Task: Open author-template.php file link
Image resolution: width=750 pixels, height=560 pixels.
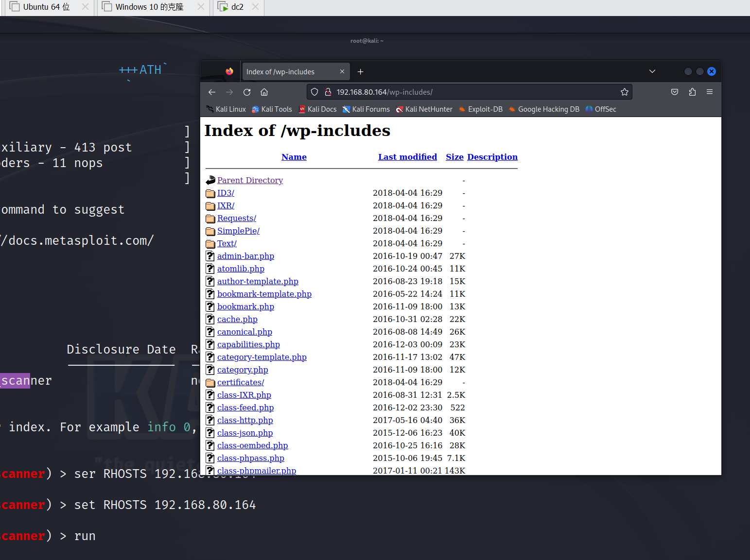Action: (258, 281)
